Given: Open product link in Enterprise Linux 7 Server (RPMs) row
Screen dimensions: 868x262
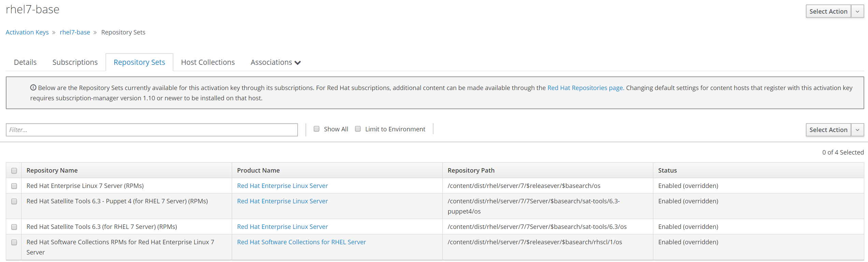Looking at the screenshot, I should pos(282,186).
